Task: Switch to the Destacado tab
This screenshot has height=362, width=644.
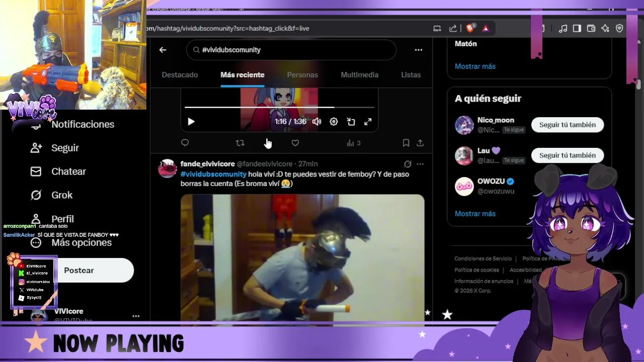Action: coord(180,75)
